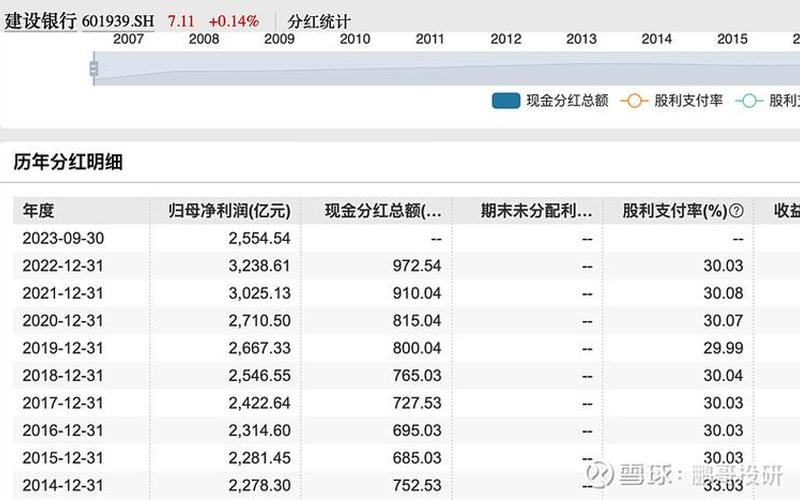This screenshot has width=800, height=500.
Task: Click the 建设银行 stock name link
Action: pos(40,21)
